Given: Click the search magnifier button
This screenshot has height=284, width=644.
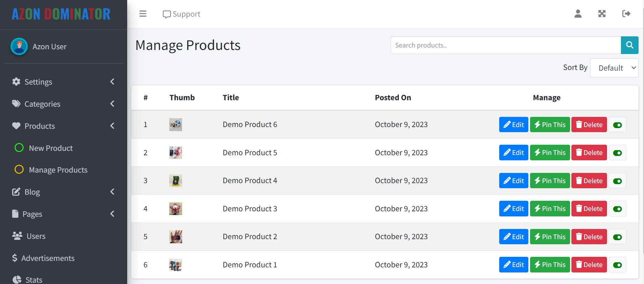Looking at the screenshot, I should coord(629,45).
